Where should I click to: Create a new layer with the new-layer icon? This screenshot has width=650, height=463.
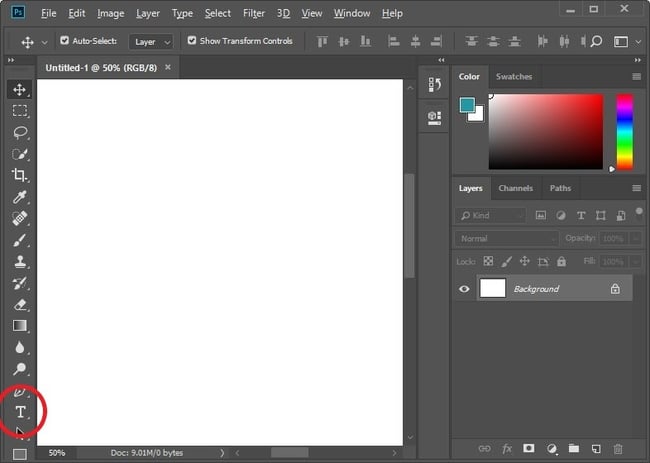click(596, 449)
